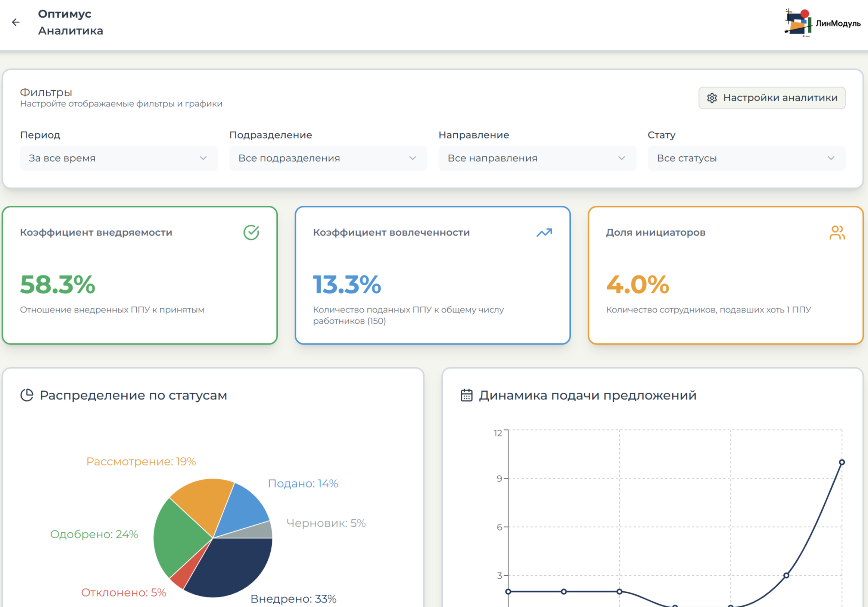Click the ЛинМодуль logo
The image size is (868, 607).
[x=822, y=23]
